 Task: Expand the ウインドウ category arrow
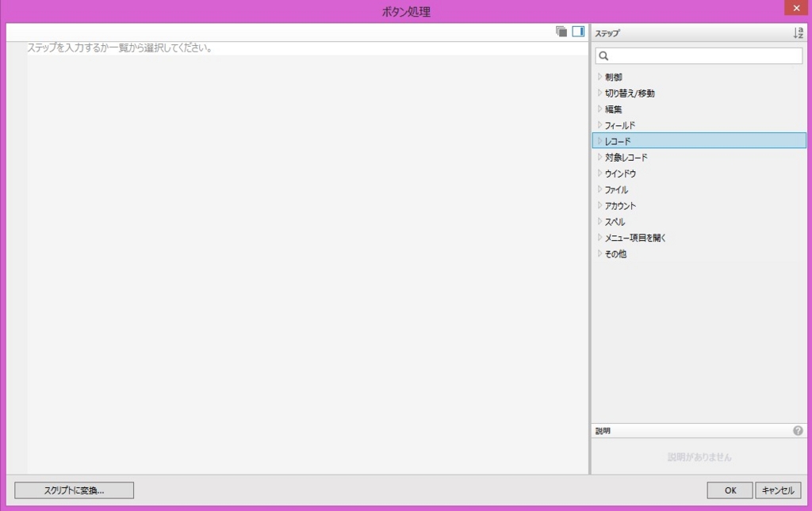[x=599, y=173]
